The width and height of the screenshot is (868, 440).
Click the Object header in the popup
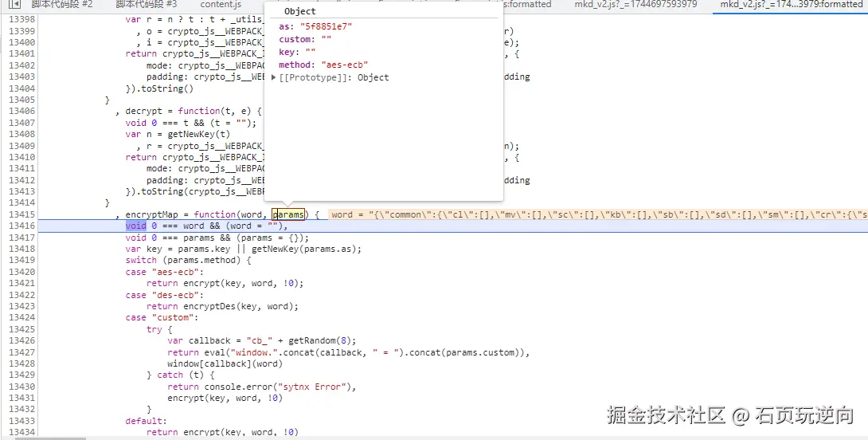pyautogui.click(x=300, y=11)
